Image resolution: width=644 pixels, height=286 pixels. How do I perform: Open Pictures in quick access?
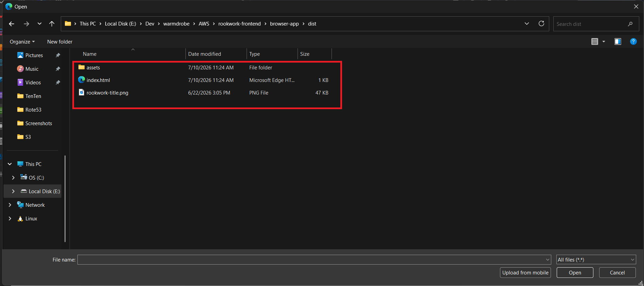34,55
